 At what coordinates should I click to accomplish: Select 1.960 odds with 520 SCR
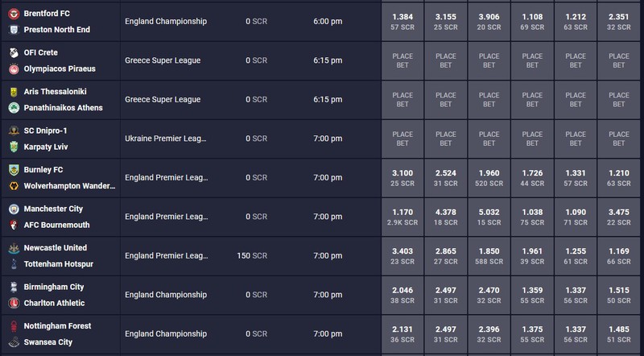(489, 178)
